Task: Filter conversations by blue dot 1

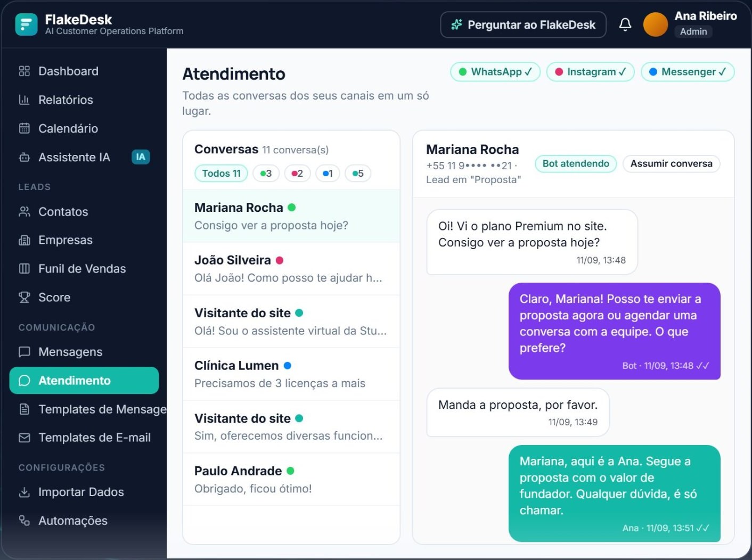Action: pyautogui.click(x=328, y=174)
